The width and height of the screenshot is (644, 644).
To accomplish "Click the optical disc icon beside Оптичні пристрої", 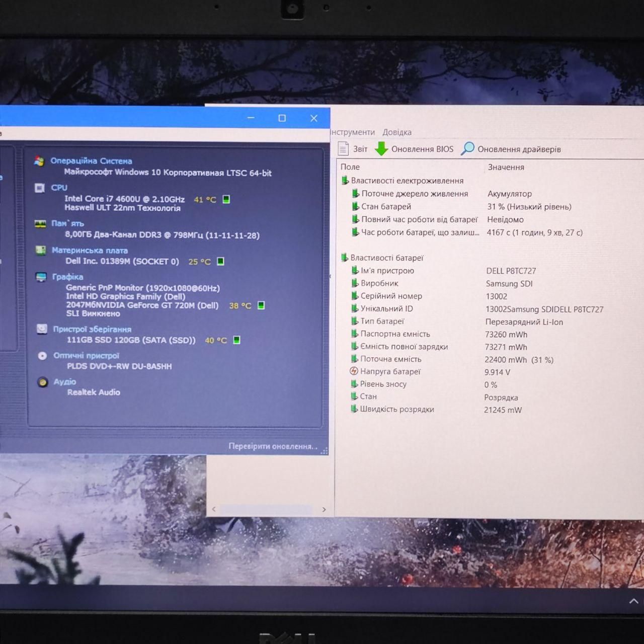I will point(42,356).
